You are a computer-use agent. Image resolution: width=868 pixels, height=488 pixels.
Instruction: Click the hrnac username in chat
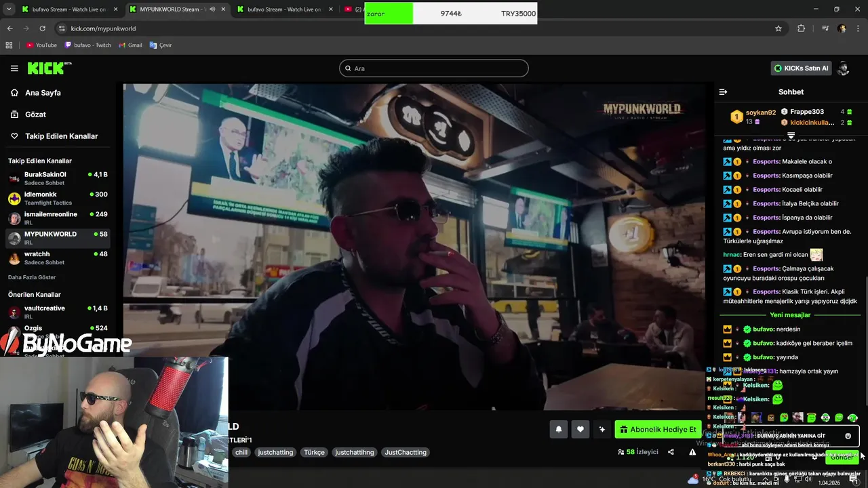tap(732, 255)
